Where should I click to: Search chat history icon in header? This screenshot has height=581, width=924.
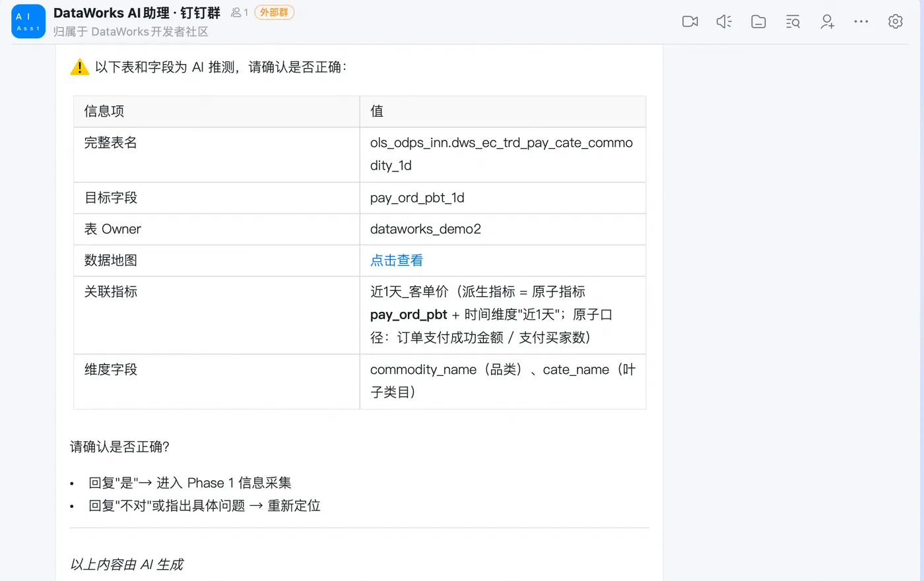[x=793, y=22]
